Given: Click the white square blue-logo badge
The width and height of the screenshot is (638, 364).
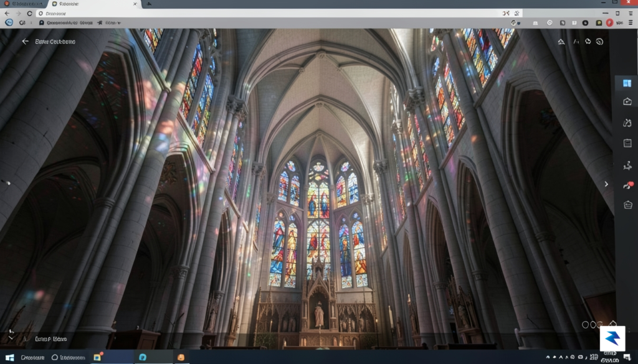Looking at the screenshot, I should click(x=612, y=338).
